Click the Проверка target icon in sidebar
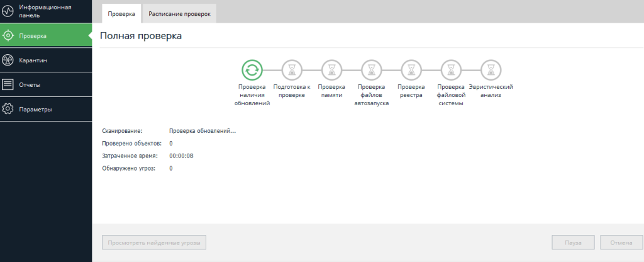644x262 pixels. click(x=8, y=36)
